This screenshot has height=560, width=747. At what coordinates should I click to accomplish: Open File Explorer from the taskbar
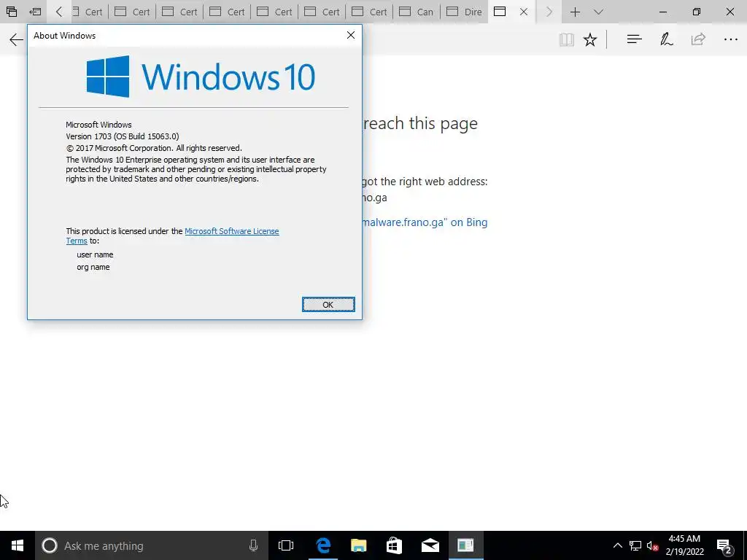pos(359,545)
